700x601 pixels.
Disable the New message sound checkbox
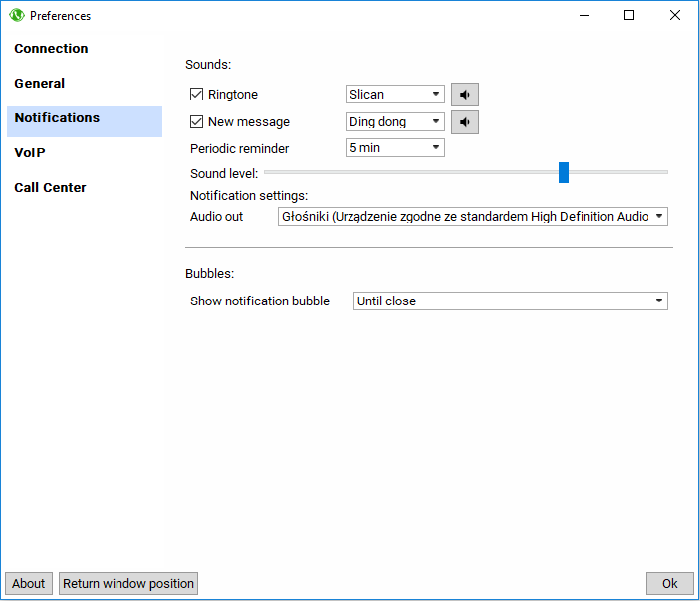pyautogui.click(x=196, y=122)
